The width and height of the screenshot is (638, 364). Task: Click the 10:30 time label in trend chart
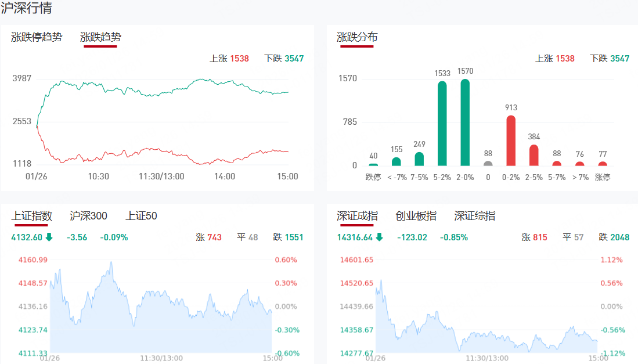point(99,176)
